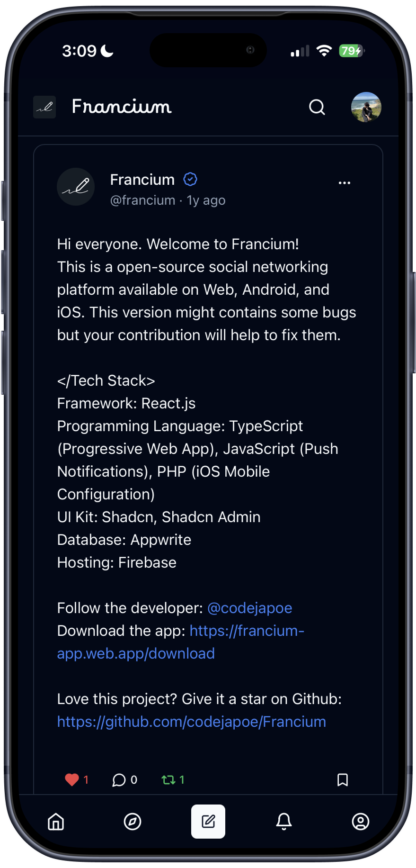416x868 pixels.
Task: Select the highlighted compose tab
Action: point(208,822)
